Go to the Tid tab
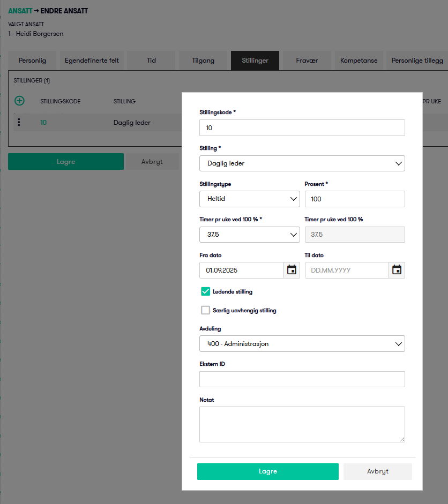This screenshot has width=448, height=504. click(151, 61)
